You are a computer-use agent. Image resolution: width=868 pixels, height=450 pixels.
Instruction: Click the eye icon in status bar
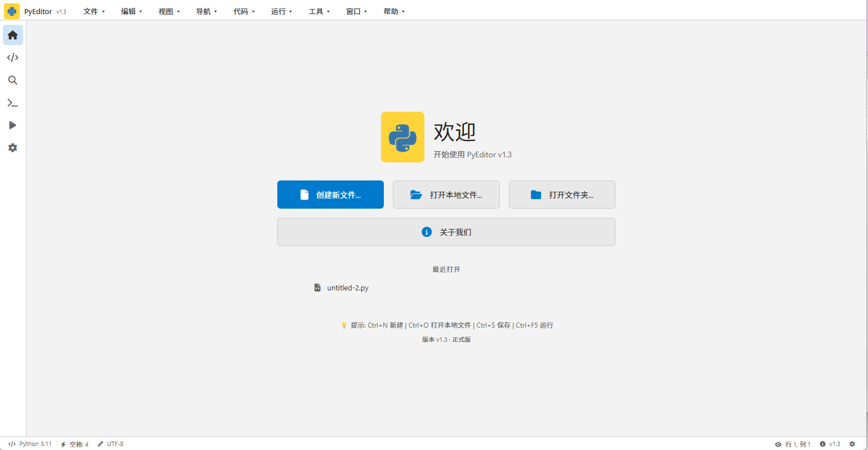tap(778, 444)
